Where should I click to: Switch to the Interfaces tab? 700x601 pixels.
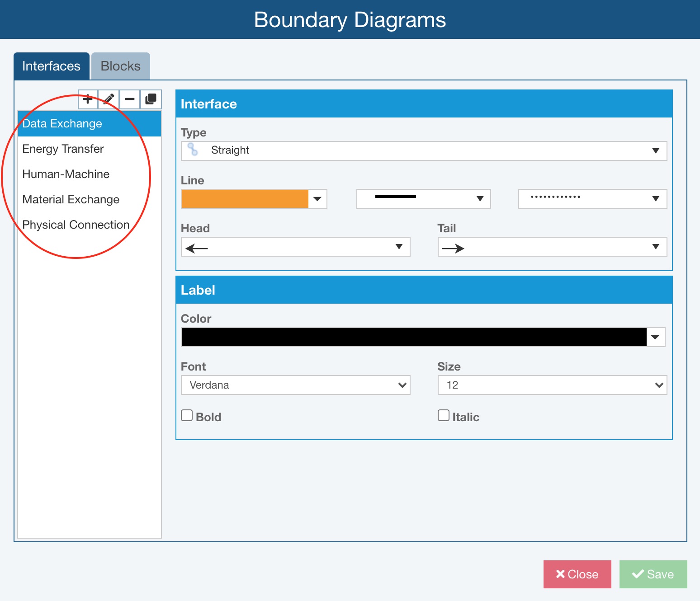(x=51, y=66)
